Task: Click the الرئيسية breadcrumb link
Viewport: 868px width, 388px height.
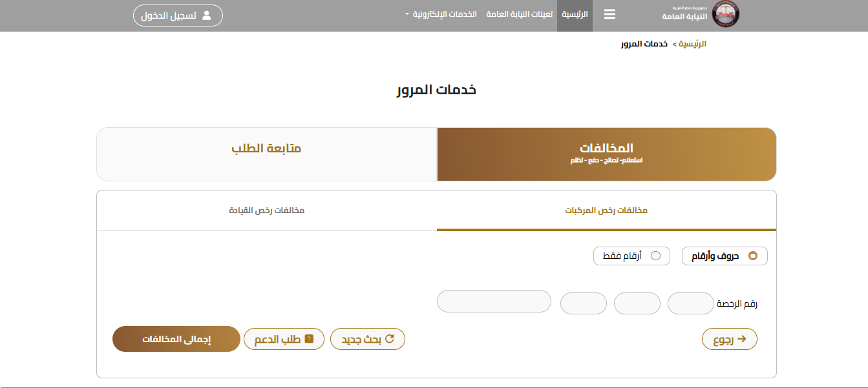Action: (x=695, y=44)
